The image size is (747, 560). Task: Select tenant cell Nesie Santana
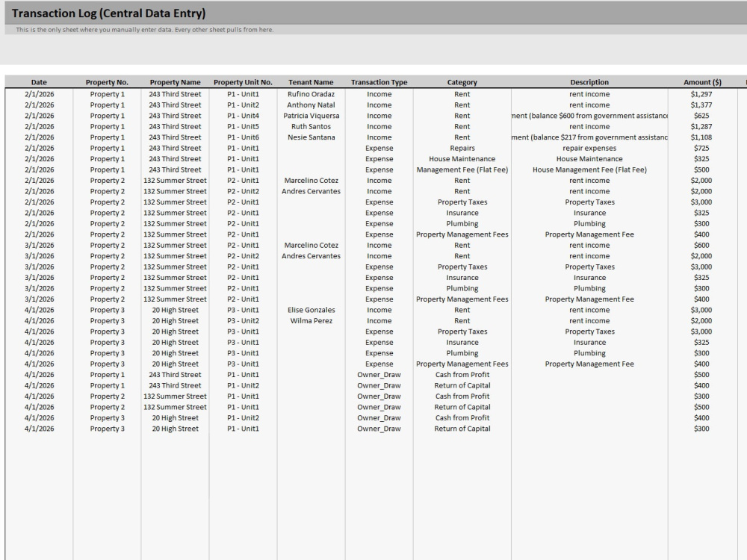click(311, 137)
